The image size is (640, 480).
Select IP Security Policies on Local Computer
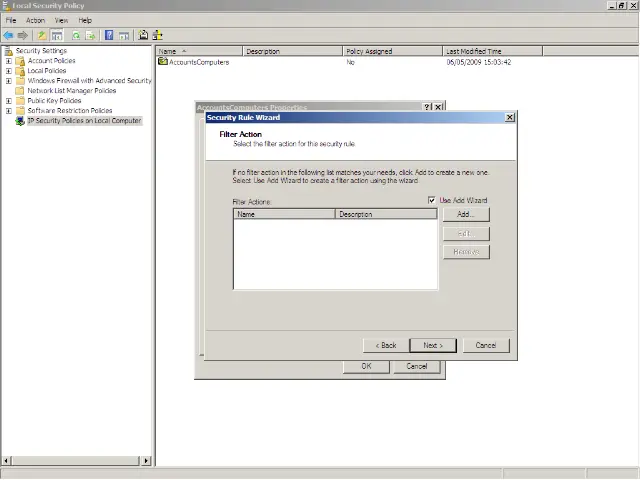(x=84, y=121)
